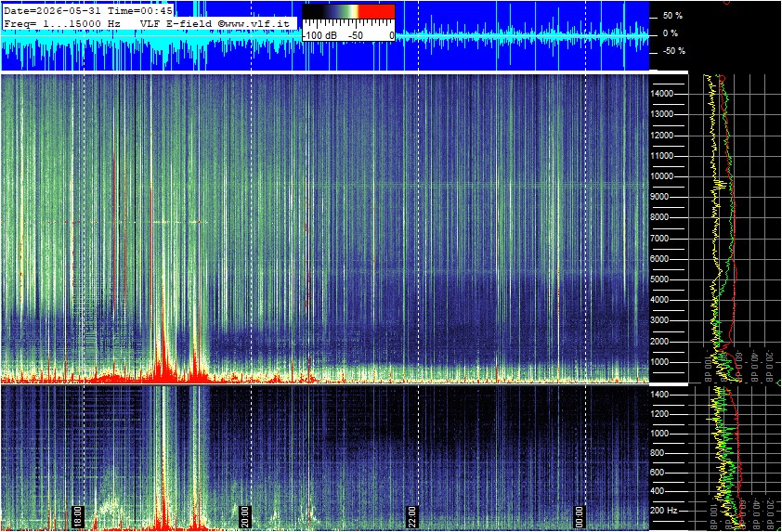Viewport: 782px width, 532px height.
Task: Click the dB color scale gradient bar
Action: (x=349, y=12)
